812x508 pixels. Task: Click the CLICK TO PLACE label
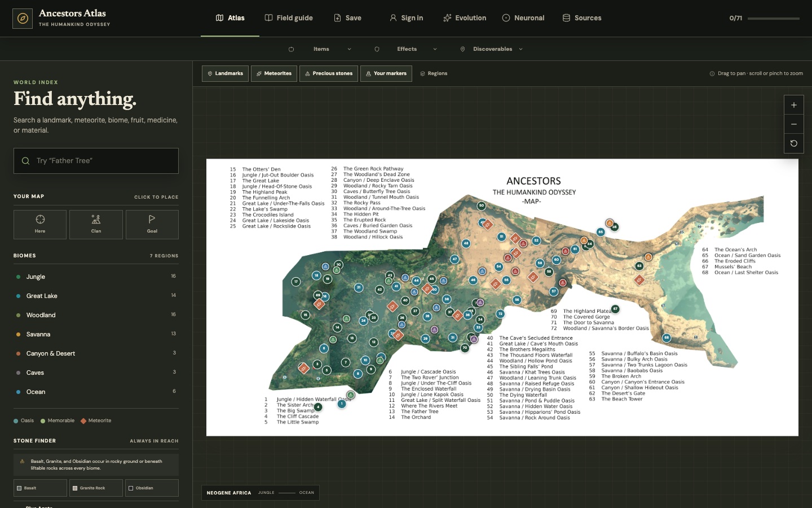(156, 197)
